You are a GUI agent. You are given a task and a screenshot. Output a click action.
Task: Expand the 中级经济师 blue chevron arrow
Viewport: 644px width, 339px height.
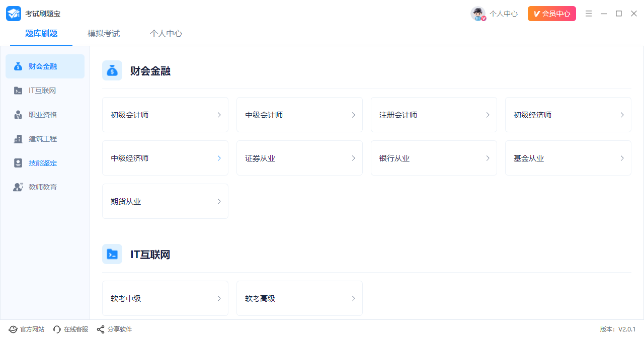tap(219, 158)
